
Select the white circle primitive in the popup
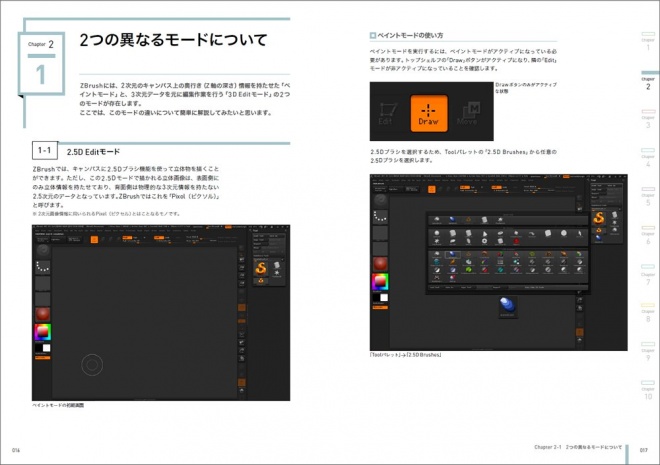point(564,233)
